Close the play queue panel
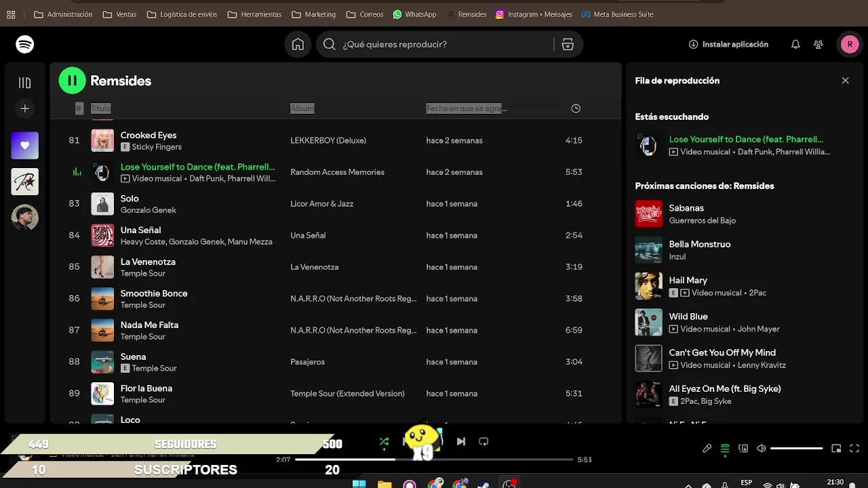 click(845, 81)
